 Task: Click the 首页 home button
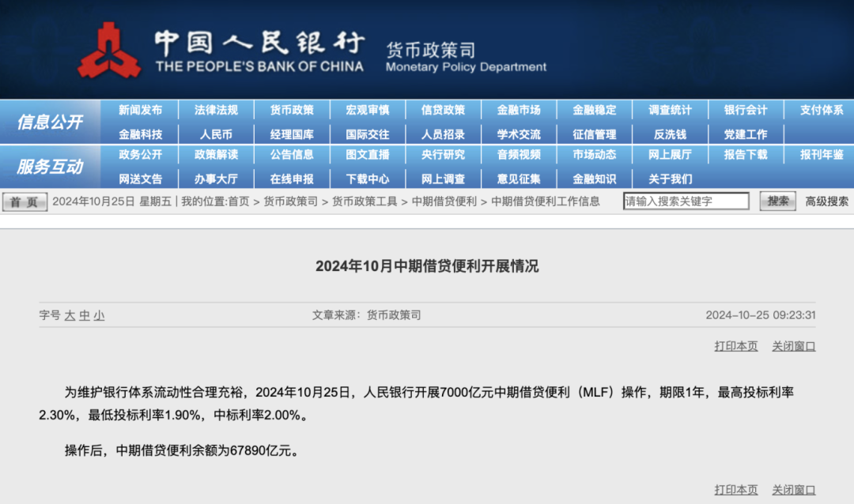point(25,202)
